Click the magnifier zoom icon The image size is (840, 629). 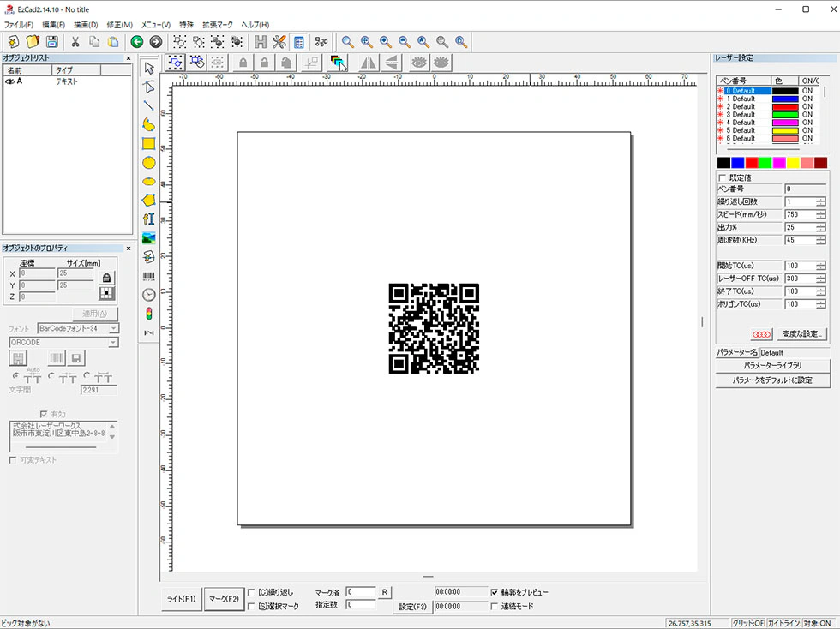pos(348,42)
